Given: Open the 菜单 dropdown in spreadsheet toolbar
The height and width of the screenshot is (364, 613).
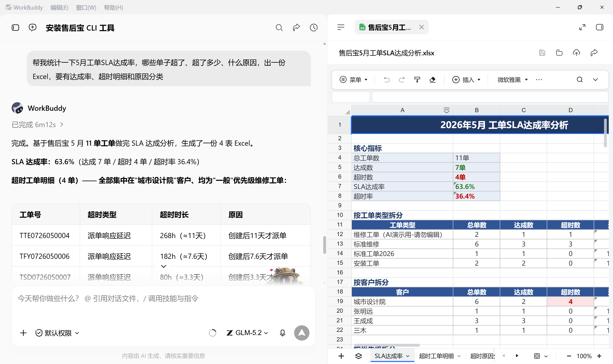Looking at the screenshot, I should pos(353,80).
